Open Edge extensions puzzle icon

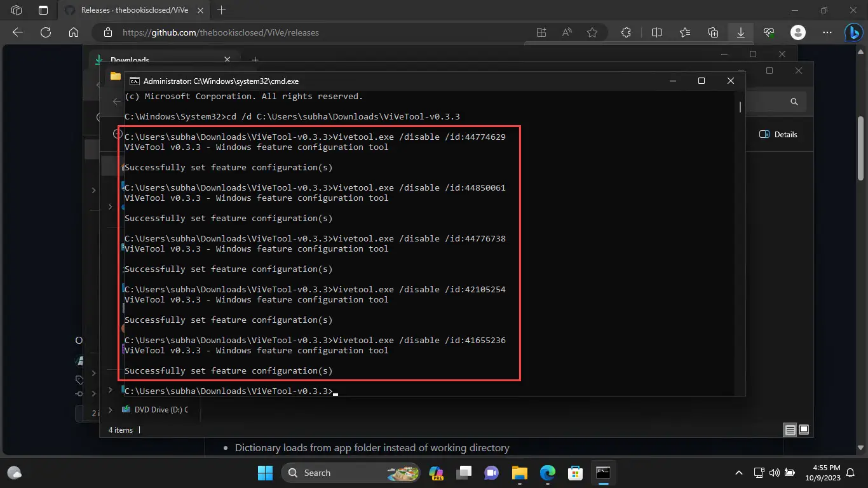click(x=626, y=32)
